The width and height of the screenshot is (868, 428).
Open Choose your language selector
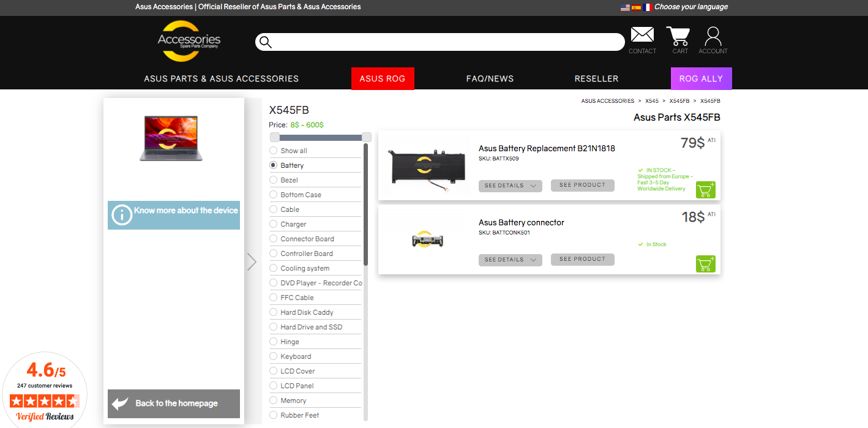(690, 7)
